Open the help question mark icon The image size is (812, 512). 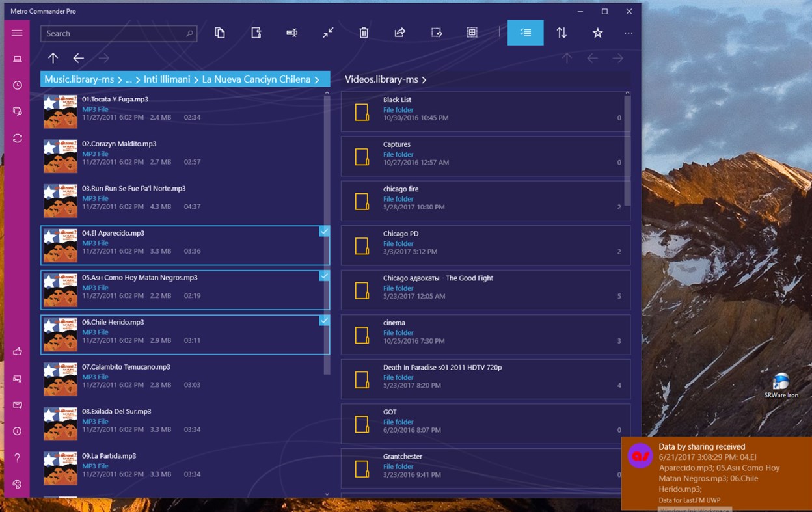coord(17,457)
